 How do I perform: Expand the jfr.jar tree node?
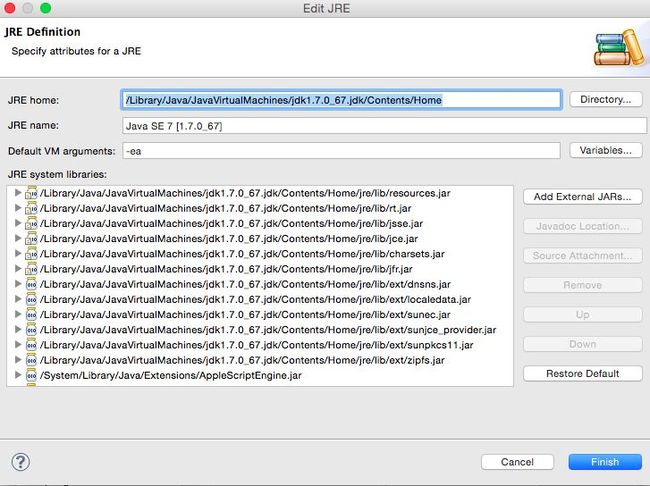[18, 269]
